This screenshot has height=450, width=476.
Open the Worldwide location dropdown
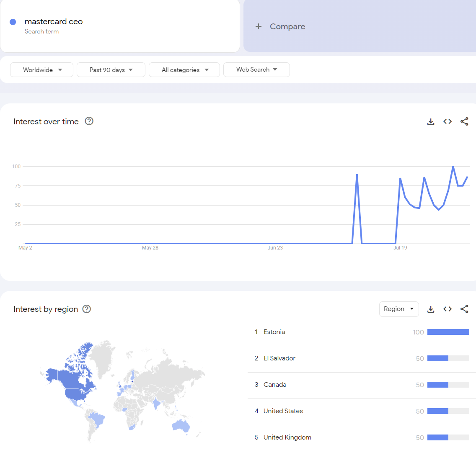click(x=41, y=70)
